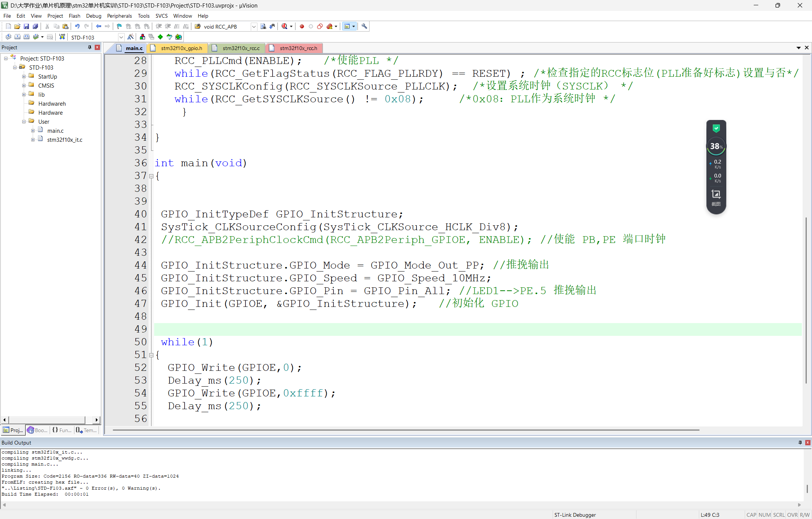Start the debug session (magnifier icon)
This screenshot has height=519, width=812.
coord(285,26)
